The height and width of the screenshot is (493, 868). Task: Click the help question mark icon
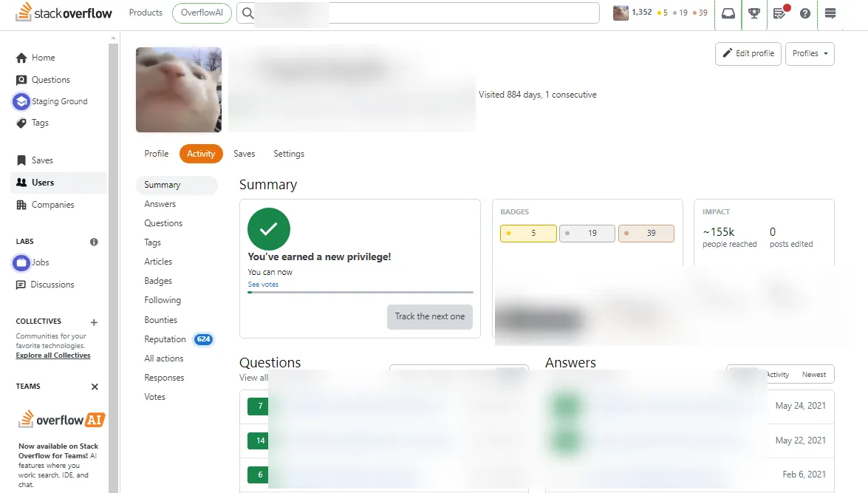tap(805, 13)
